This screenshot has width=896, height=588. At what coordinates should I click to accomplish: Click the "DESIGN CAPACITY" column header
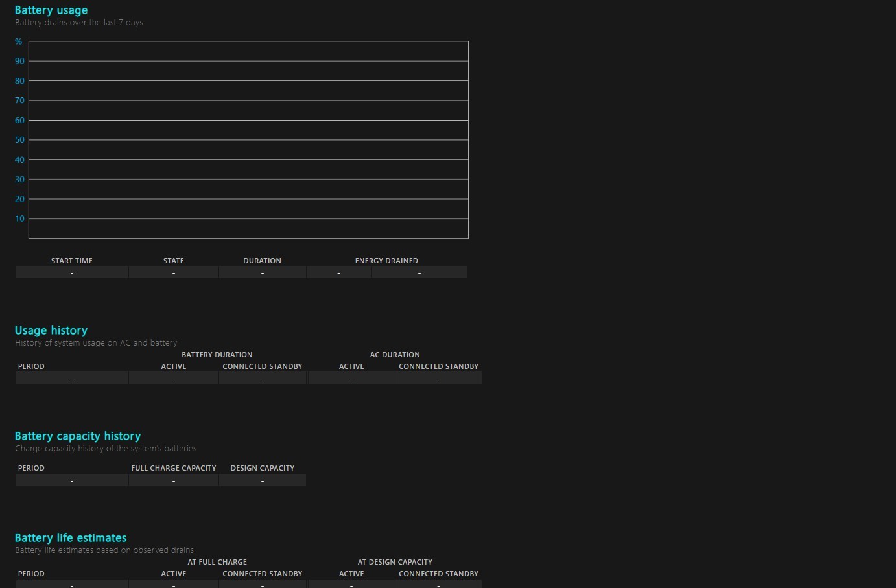click(263, 468)
